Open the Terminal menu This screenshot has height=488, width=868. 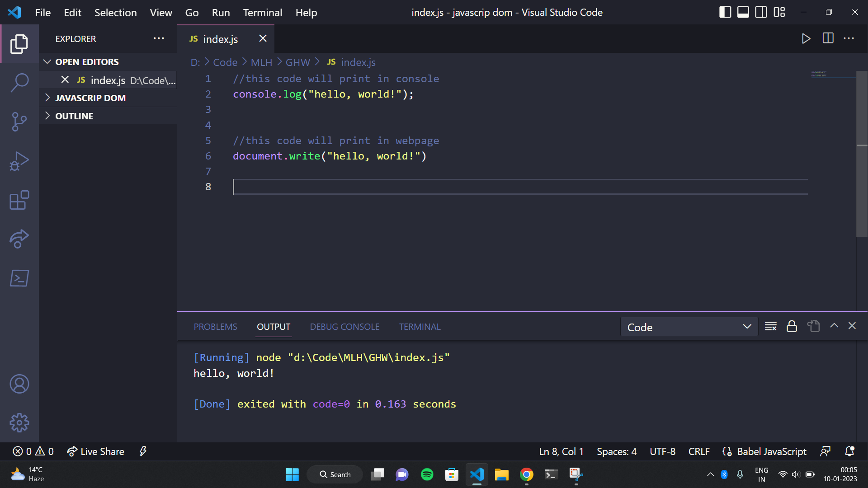point(262,13)
